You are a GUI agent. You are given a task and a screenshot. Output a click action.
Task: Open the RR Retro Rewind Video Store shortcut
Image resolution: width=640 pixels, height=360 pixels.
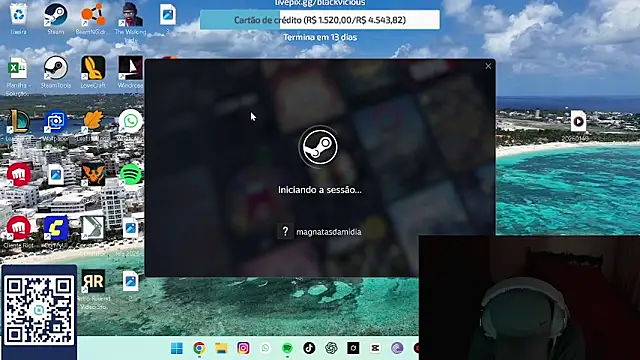93,288
